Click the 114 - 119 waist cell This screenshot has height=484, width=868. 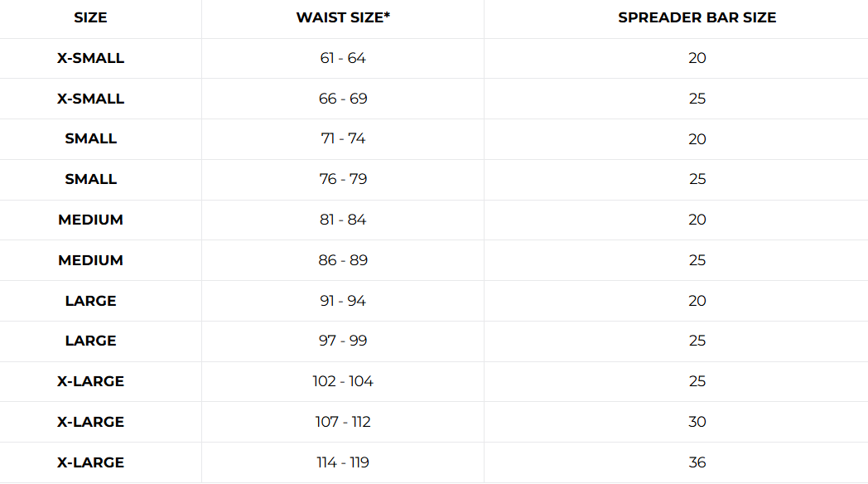tap(343, 462)
